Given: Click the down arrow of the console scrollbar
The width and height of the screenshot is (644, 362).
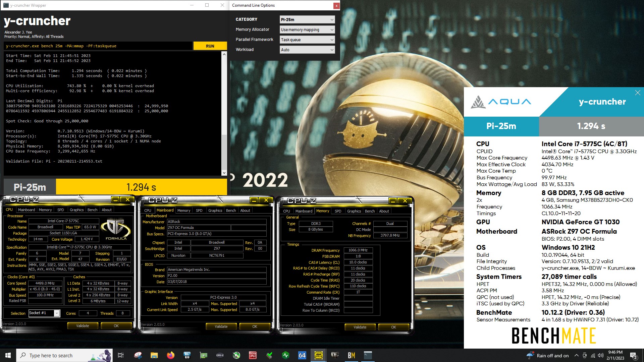Looking at the screenshot, I should click(224, 173).
